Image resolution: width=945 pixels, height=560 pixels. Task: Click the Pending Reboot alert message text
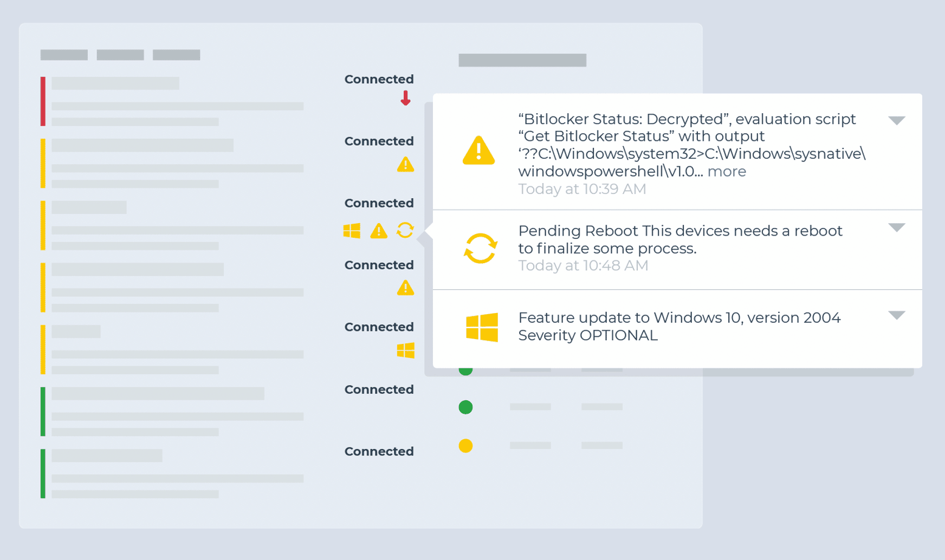(x=680, y=239)
